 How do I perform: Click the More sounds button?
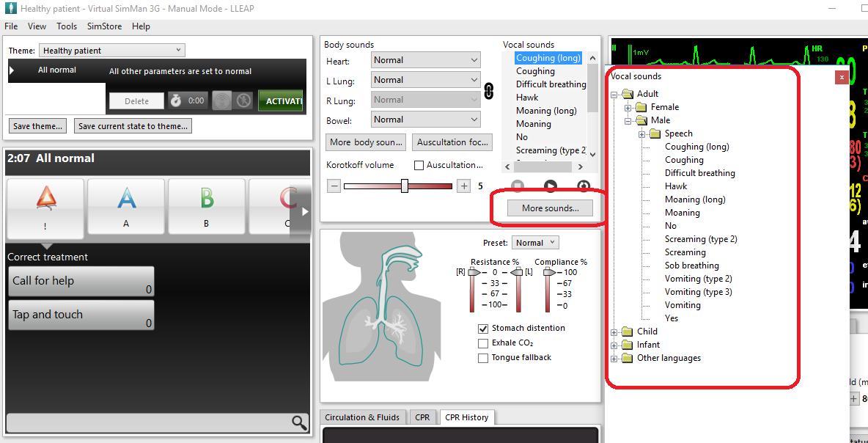(549, 208)
